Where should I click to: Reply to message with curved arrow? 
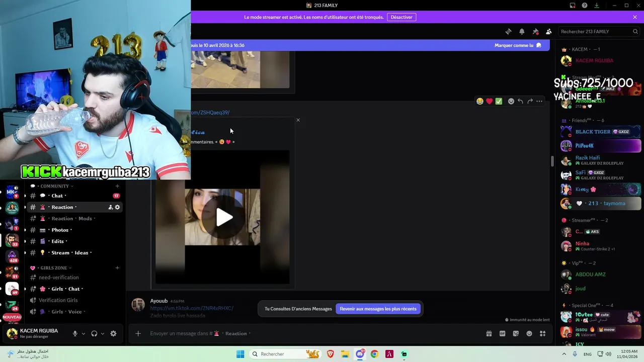click(520, 101)
